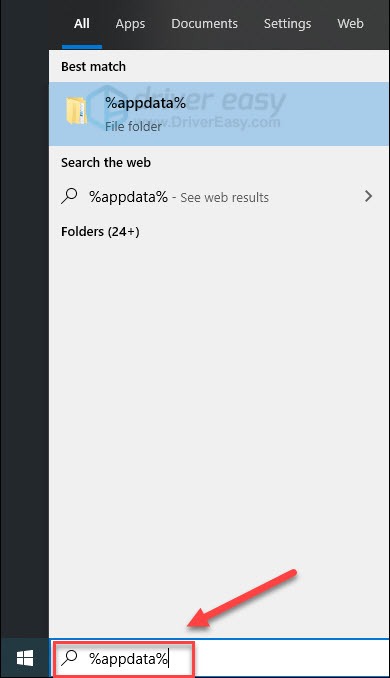
Task: Expand the Folders (24+) section
Action: pos(100,232)
